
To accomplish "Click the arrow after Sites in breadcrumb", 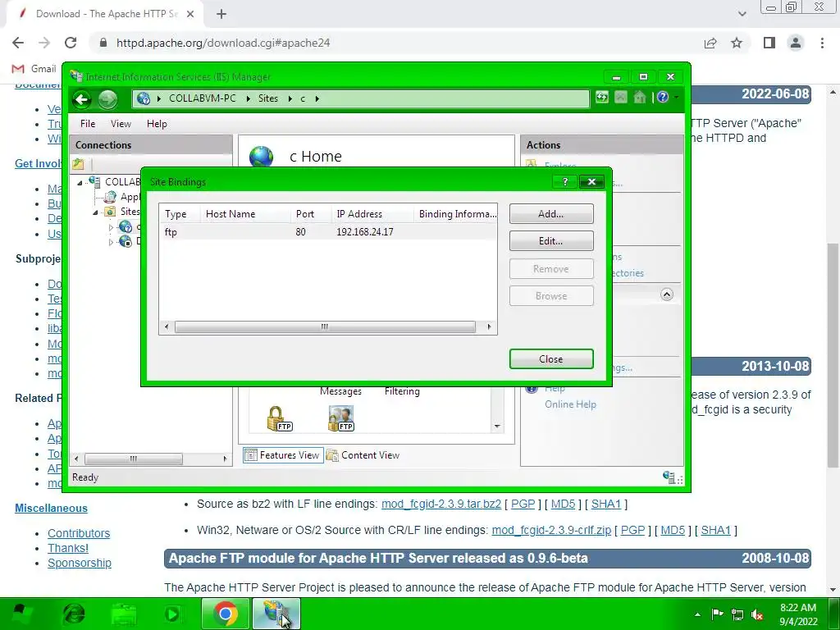I will click(x=290, y=98).
